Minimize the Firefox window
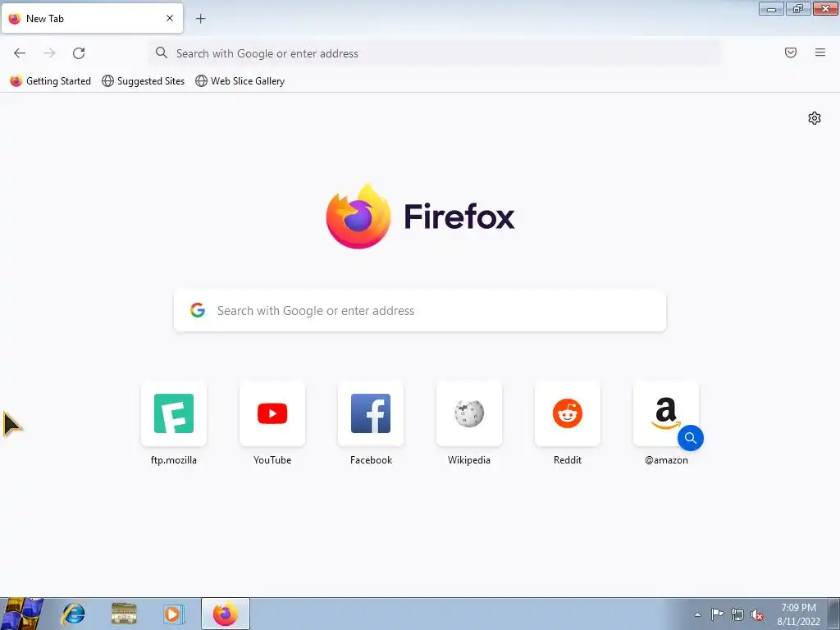The image size is (840, 630). [x=771, y=8]
